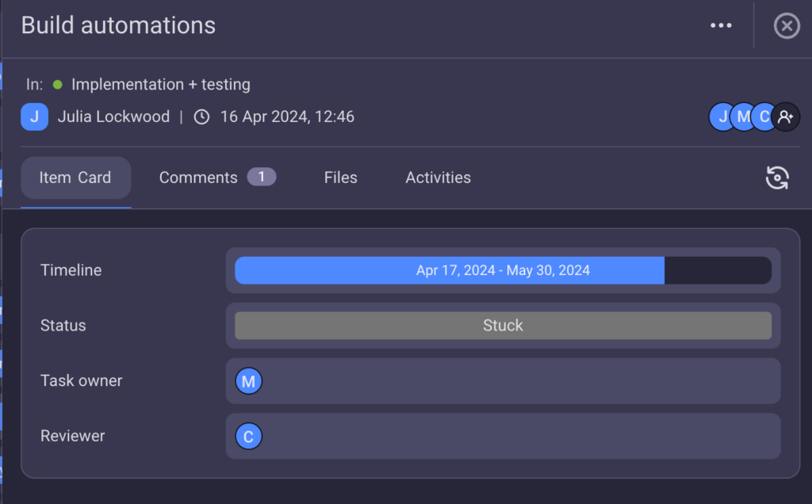This screenshot has height=504, width=812.
Task: Open the Activities tab
Action: 438,178
